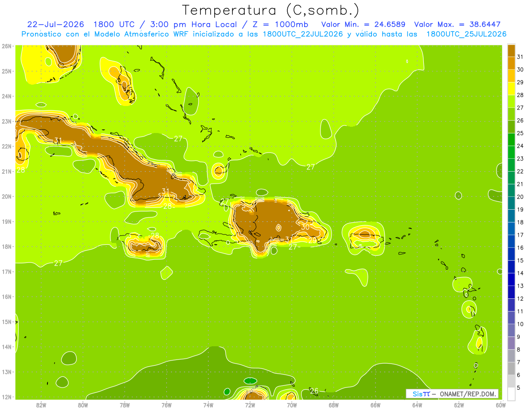The image size is (532, 411).
Task: Click the dark blue legend swatch between 13 and 14
Action: pyautogui.click(x=511, y=279)
